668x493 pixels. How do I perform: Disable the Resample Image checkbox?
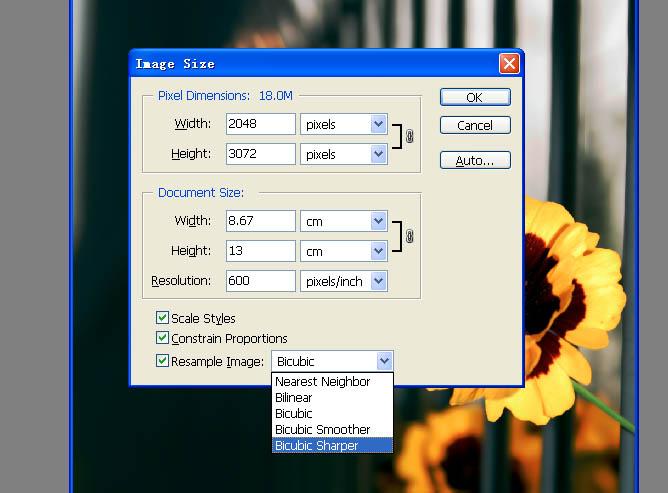point(162,361)
